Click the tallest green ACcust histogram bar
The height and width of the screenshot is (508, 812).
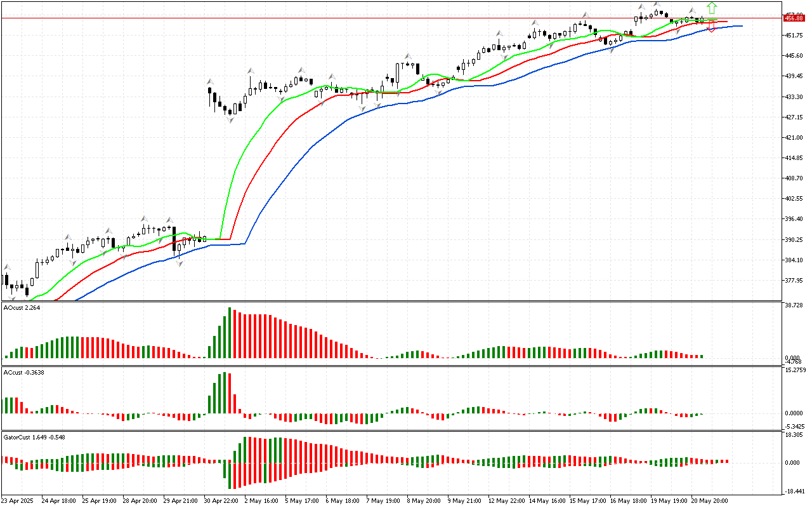pyautogui.click(x=225, y=393)
